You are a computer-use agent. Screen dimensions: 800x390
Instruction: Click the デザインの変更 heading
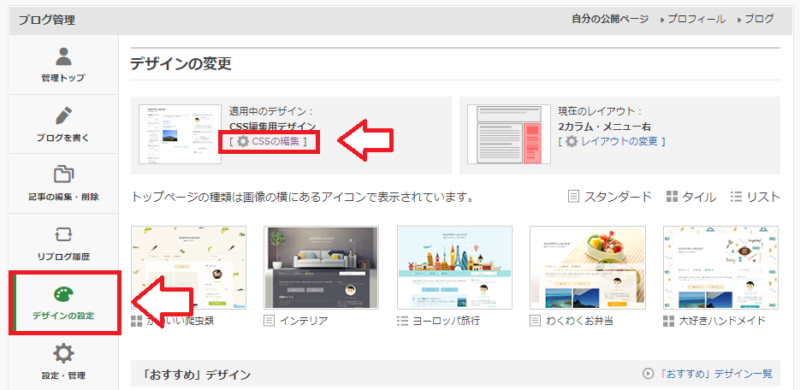pos(181,64)
